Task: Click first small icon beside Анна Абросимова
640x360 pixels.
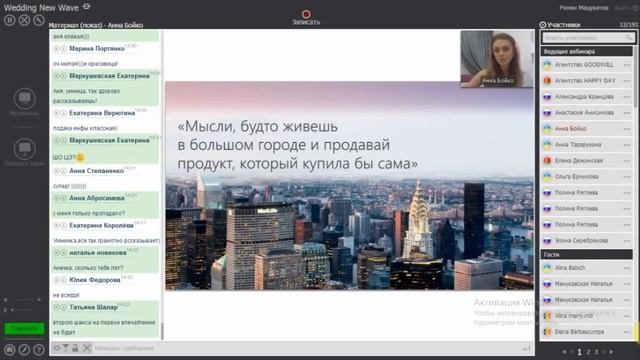Action: coord(57,198)
